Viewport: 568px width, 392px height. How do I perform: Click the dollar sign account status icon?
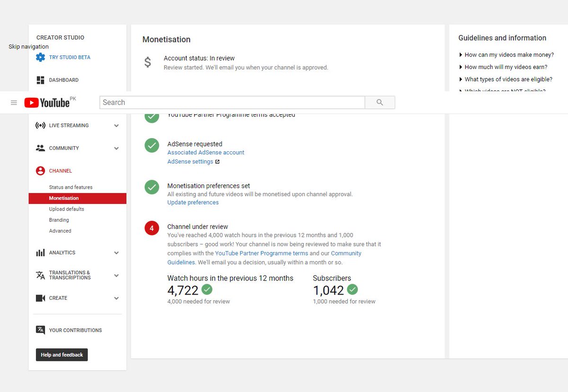click(148, 62)
